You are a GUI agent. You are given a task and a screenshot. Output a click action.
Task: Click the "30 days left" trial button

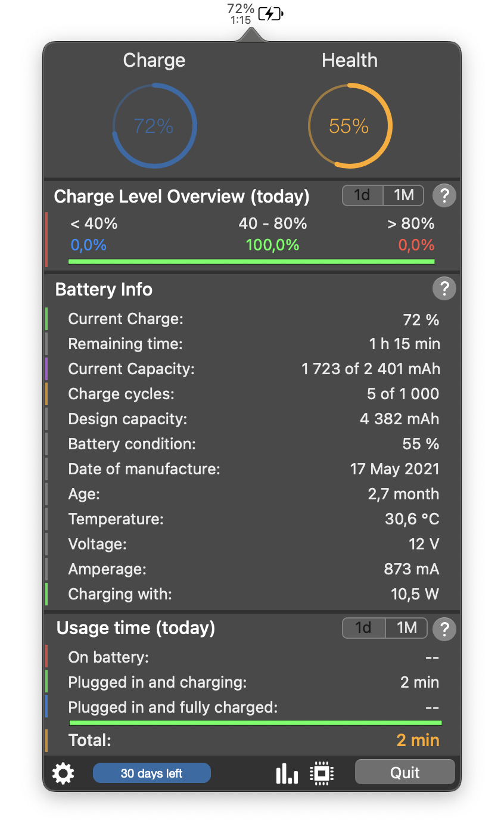151,773
